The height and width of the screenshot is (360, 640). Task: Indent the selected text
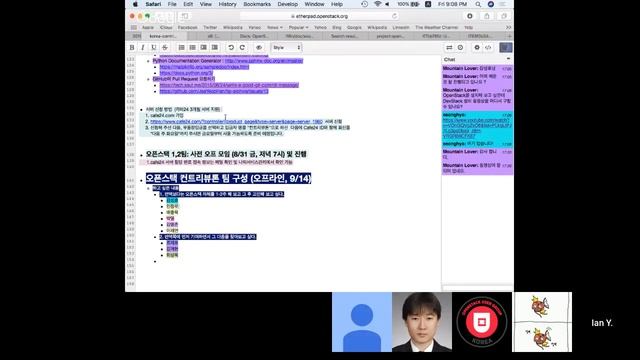[x=204, y=48]
